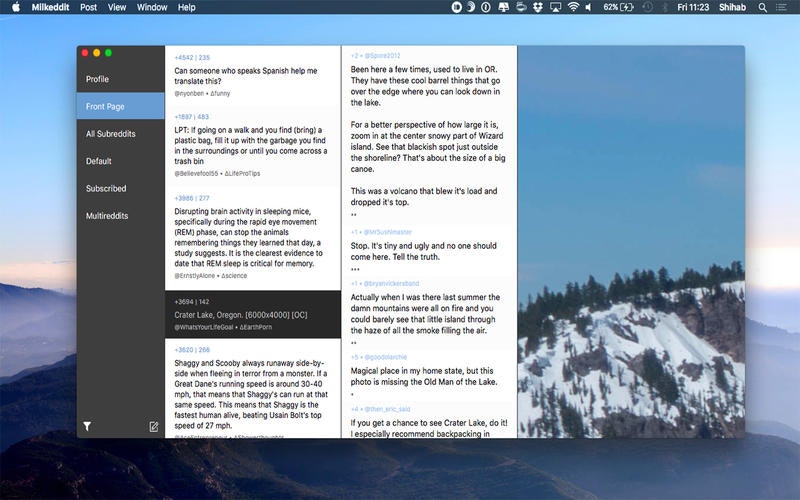Click the compose new post icon
This screenshot has height=500, width=800.
(x=154, y=427)
